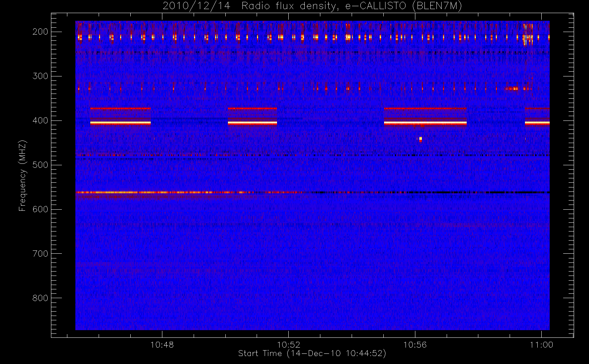Click the 11:00 time axis label
The height and width of the screenshot is (364, 589).
click(541, 345)
